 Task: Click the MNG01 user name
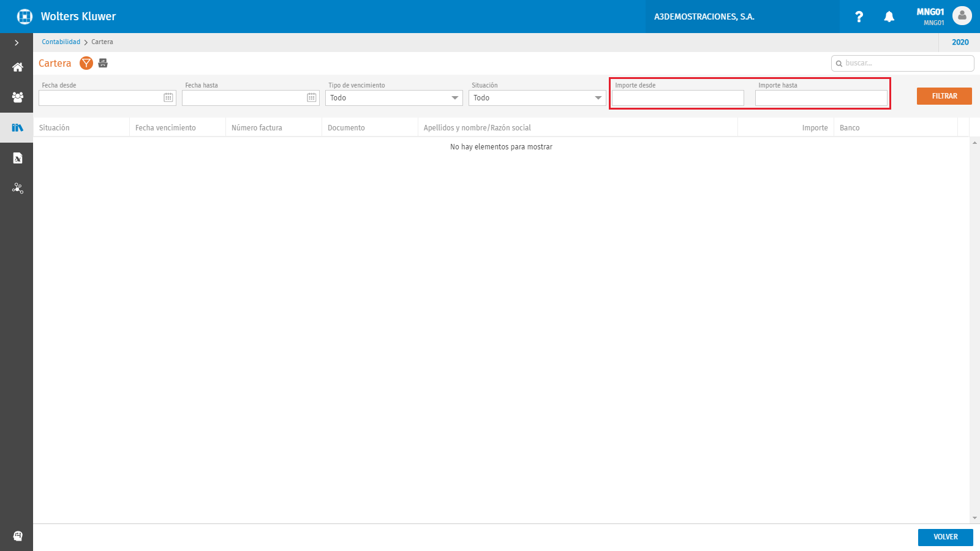point(930,12)
